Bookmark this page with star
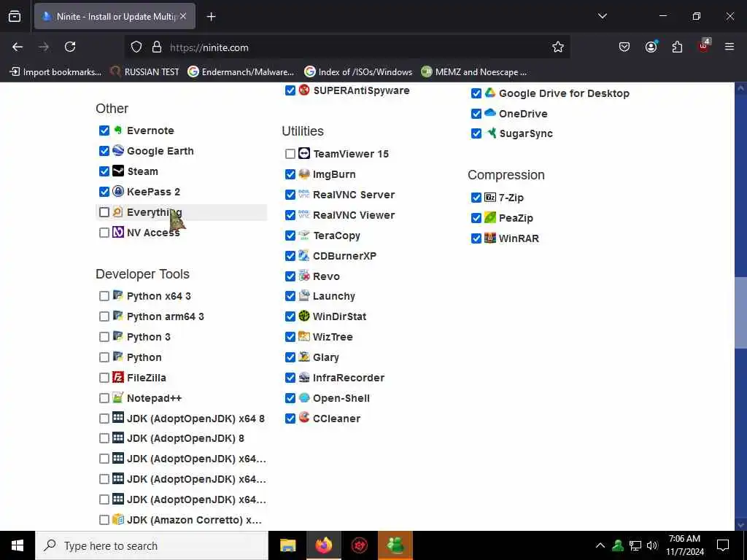 pos(558,47)
